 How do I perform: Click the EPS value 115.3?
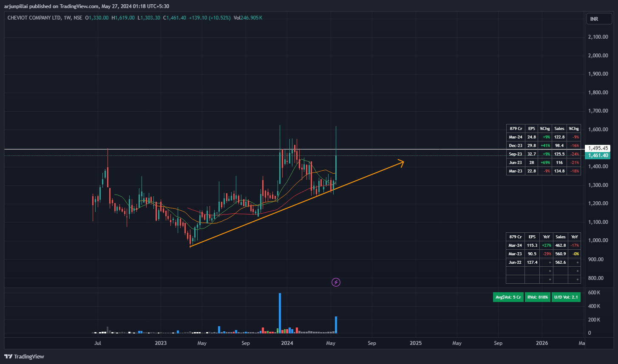coord(532,245)
